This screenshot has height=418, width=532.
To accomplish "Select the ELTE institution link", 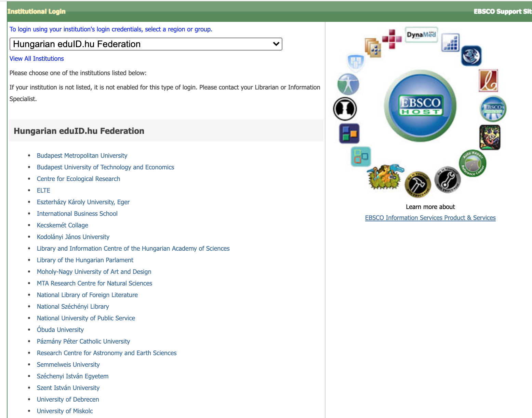I will (43, 190).
